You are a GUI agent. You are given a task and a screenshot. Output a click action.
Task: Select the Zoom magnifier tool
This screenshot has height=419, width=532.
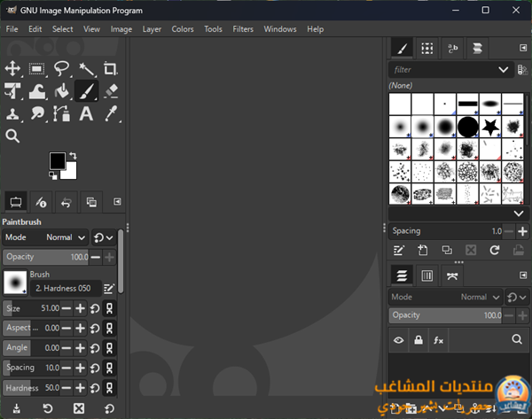[12, 136]
